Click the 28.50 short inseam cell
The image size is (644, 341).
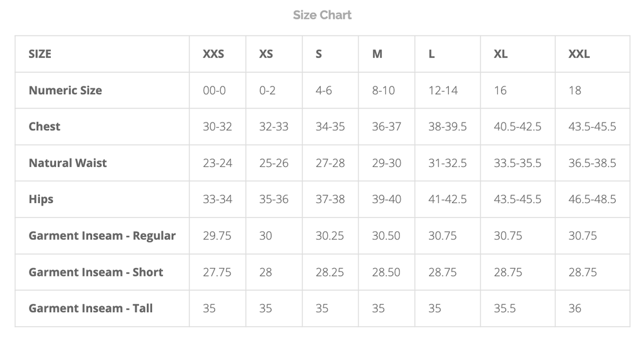click(386, 272)
